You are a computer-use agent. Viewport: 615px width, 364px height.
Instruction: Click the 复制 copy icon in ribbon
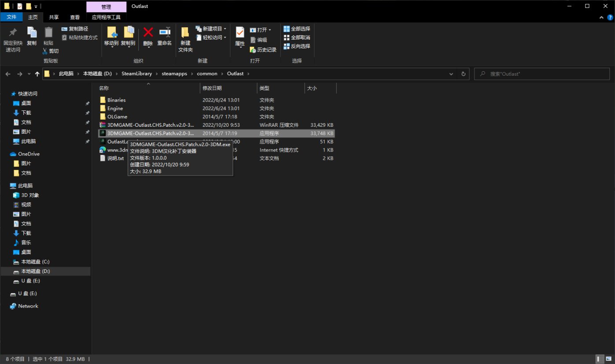pos(32,33)
